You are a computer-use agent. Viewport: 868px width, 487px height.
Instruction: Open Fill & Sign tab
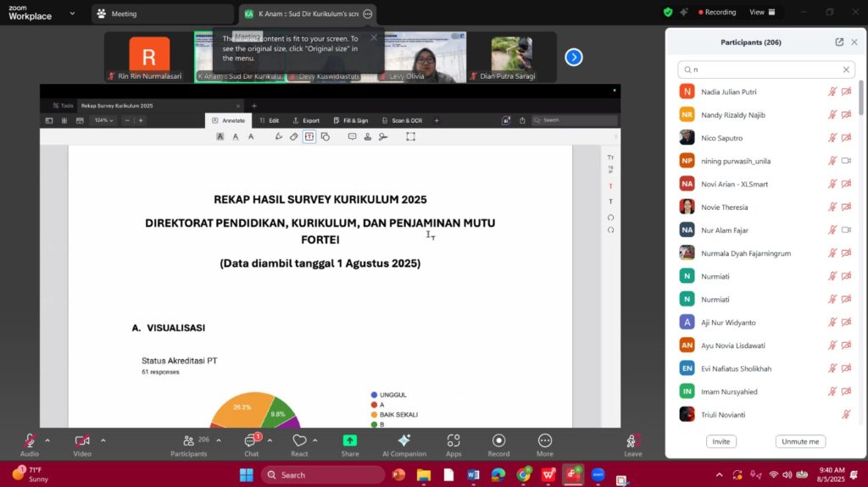(350, 120)
